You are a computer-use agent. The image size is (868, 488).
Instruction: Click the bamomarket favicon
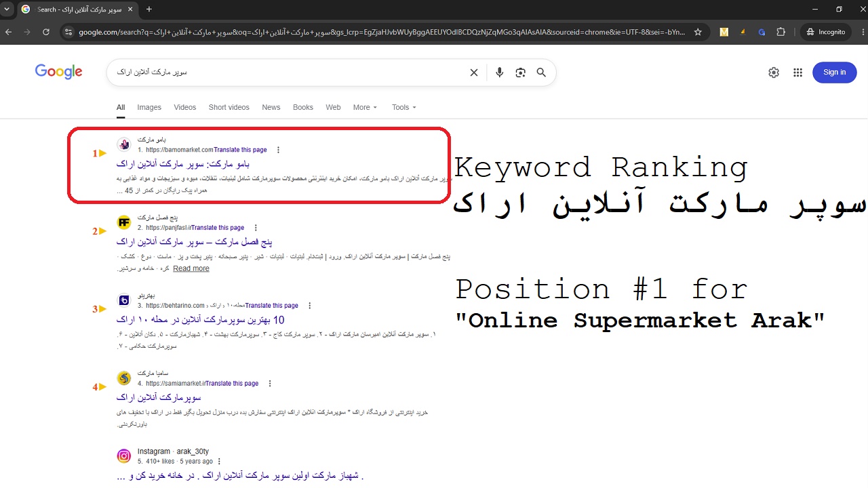(x=123, y=144)
